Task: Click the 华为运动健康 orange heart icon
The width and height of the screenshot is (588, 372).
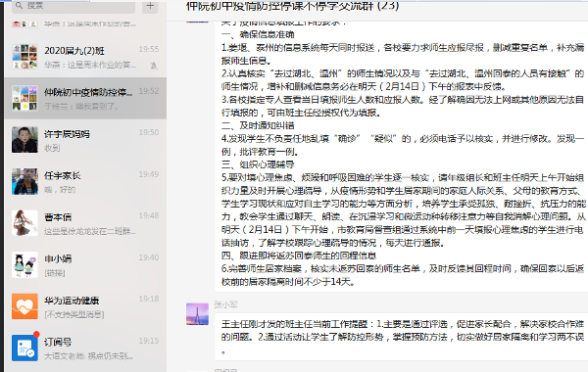Action: click(24, 306)
